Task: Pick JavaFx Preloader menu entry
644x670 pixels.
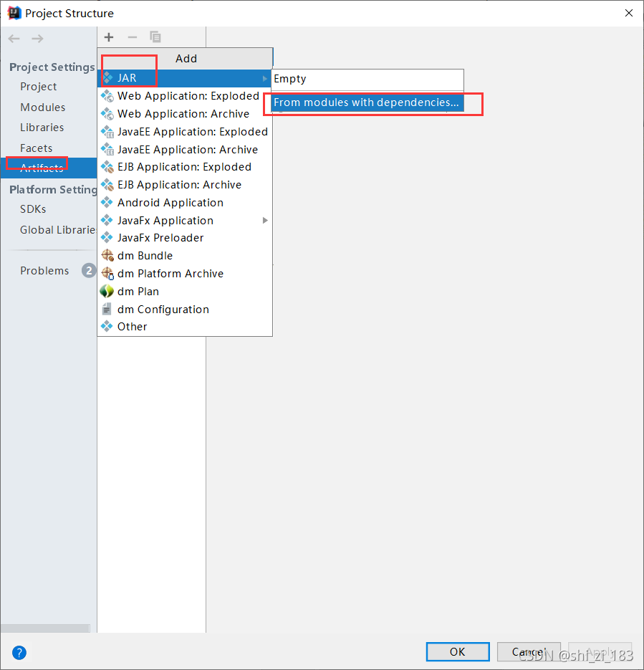Action: click(x=185, y=238)
